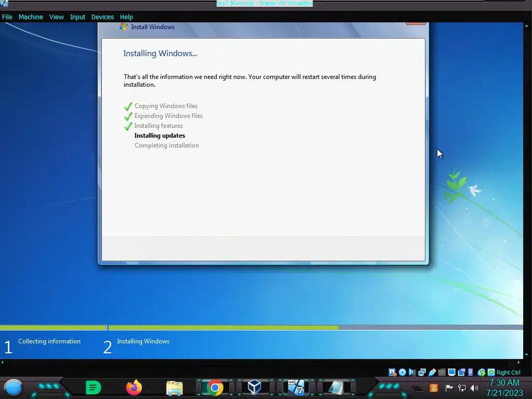Switch to VirtualBox Manager in taskbar
This screenshot has height=399, width=532.
255,388
